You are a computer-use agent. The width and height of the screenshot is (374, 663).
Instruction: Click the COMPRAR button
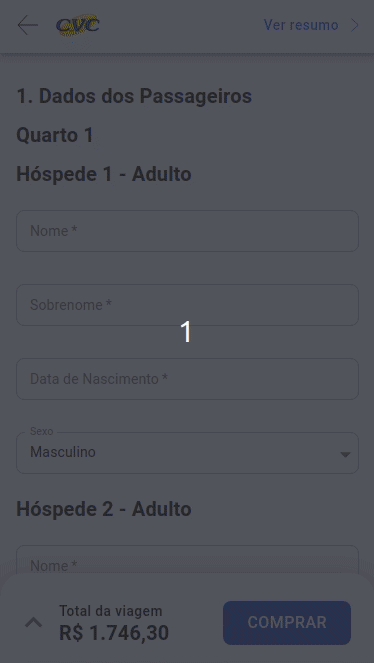[x=287, y=622]
